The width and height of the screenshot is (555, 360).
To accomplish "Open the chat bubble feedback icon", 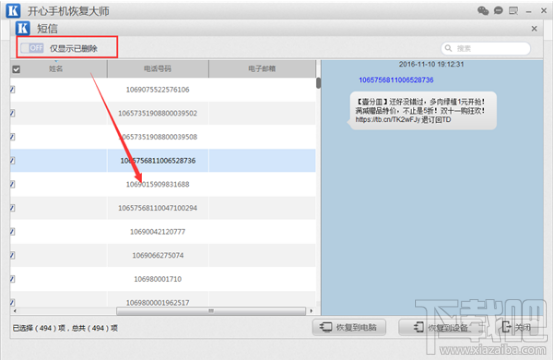I will (x=498, y=11).
